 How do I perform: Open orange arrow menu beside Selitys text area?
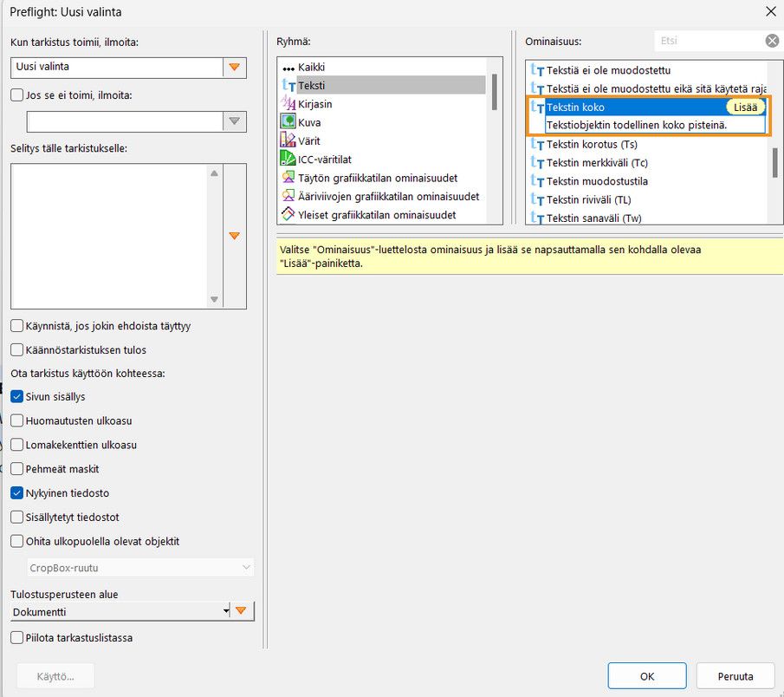(x=235, y=236)
